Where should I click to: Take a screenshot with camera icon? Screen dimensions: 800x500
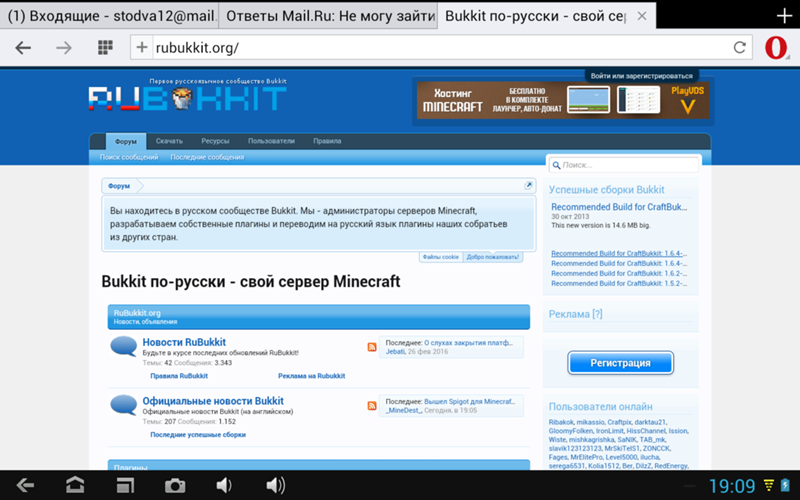point(174,486)
